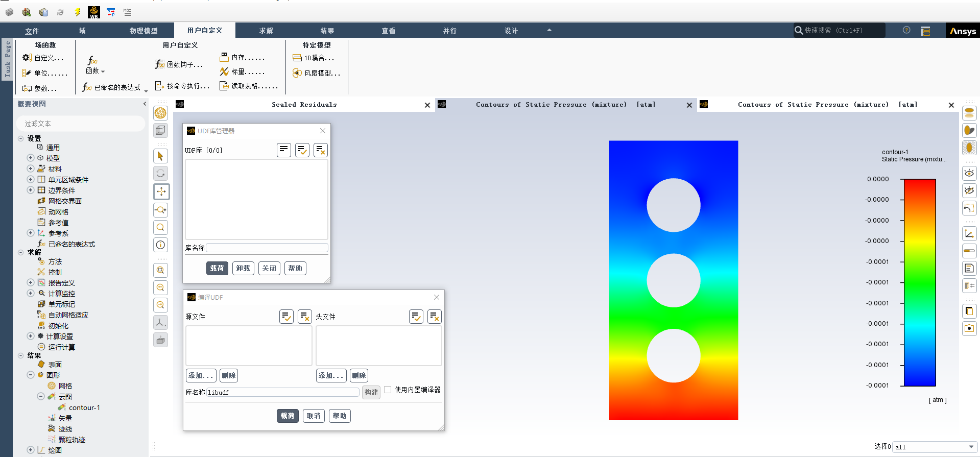Open mesh display sphere icon
The height and width of the screenshot is (457, 980).
161,113
